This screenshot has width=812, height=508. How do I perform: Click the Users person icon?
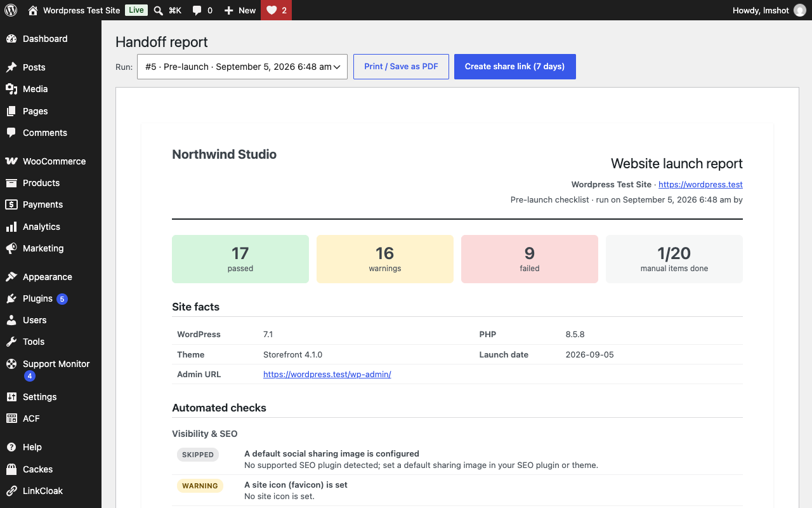click(x=11, y=320)
